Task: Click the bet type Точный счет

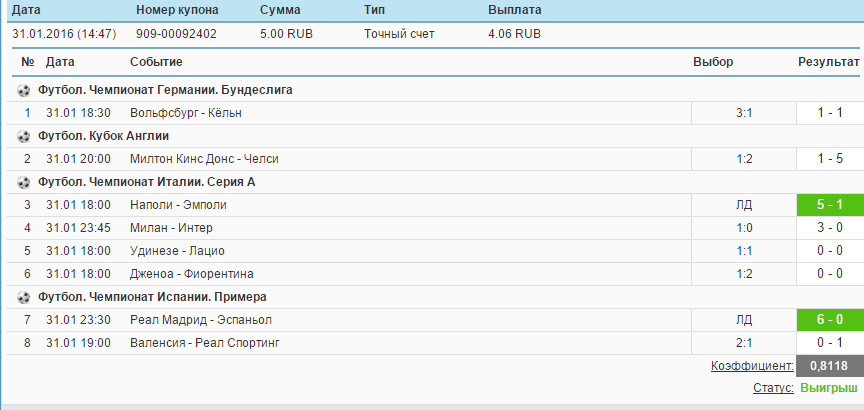Action: (x=399, y=34)
